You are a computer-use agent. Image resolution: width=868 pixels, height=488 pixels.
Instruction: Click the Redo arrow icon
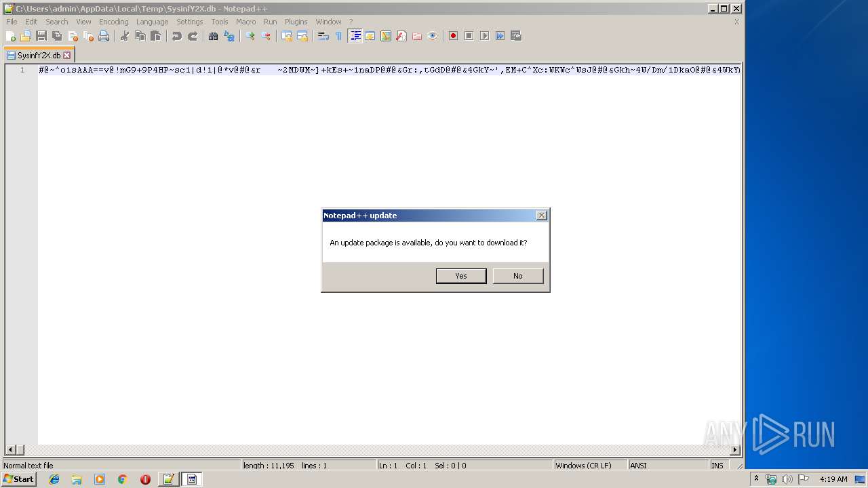(193, 36)
